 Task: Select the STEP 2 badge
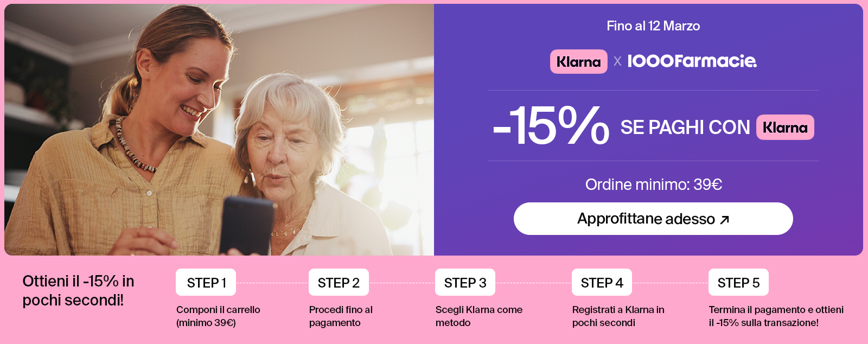click(x=339, y=283)
